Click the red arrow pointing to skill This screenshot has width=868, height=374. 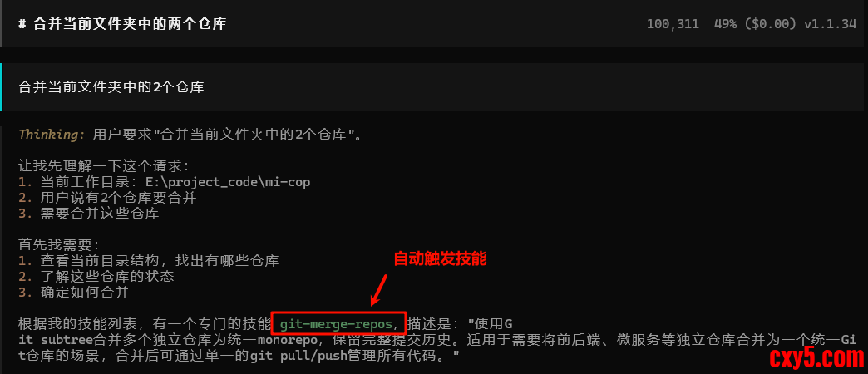pyautogui.click(x=381, y=288)
